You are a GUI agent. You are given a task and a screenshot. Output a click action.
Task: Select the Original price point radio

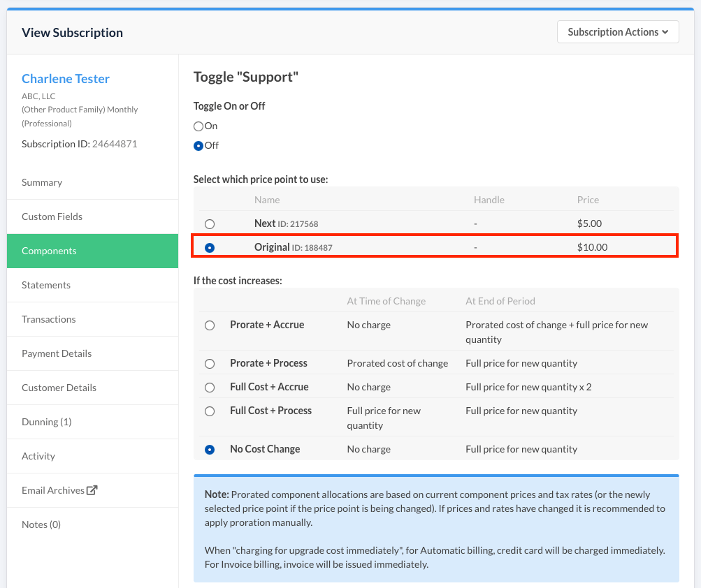(210, 248)
